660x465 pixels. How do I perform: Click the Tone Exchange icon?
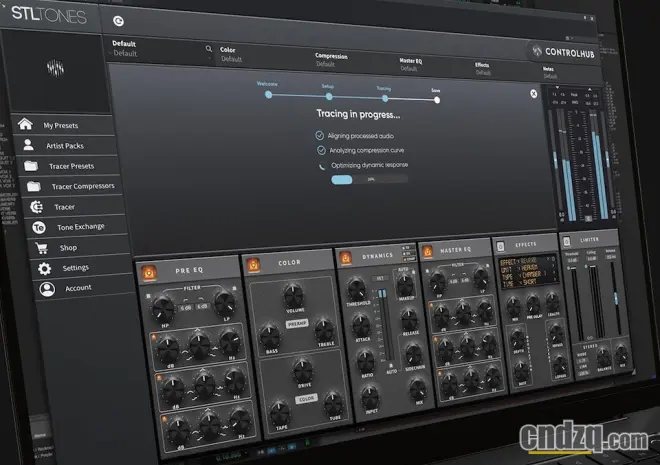click(x=36, y=227)
